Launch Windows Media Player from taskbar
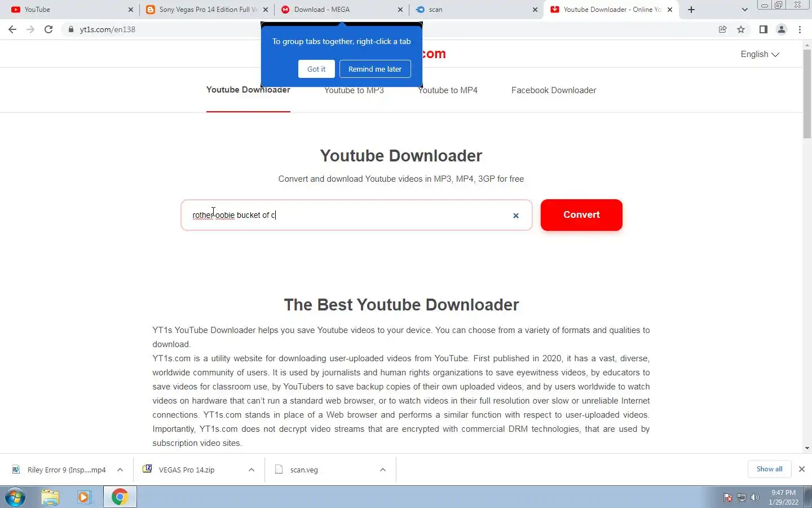The width and height of the screenshot is (812, 508). 84,497
